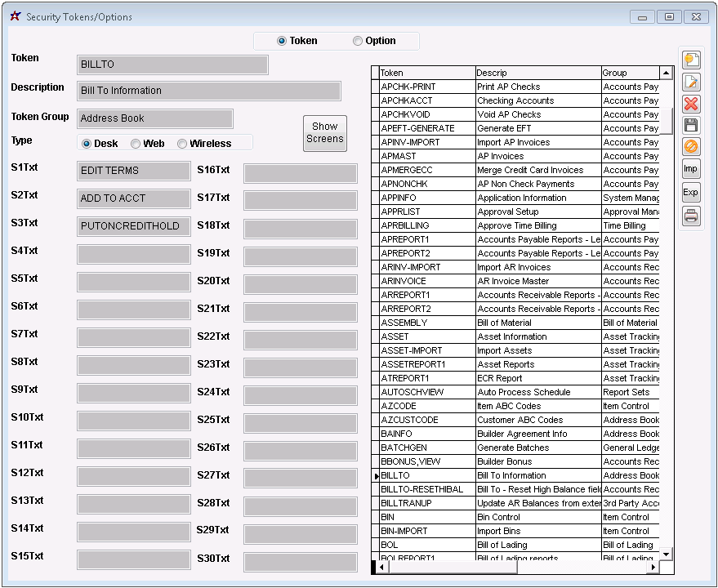
Task: Select the Option radio button
Action: 358,41
